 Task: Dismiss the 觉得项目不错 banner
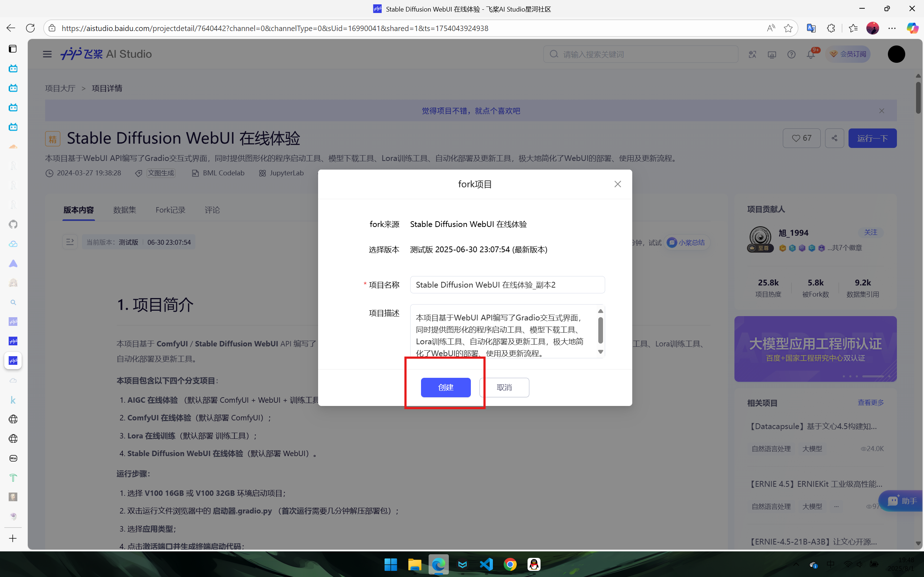point(882,111)
